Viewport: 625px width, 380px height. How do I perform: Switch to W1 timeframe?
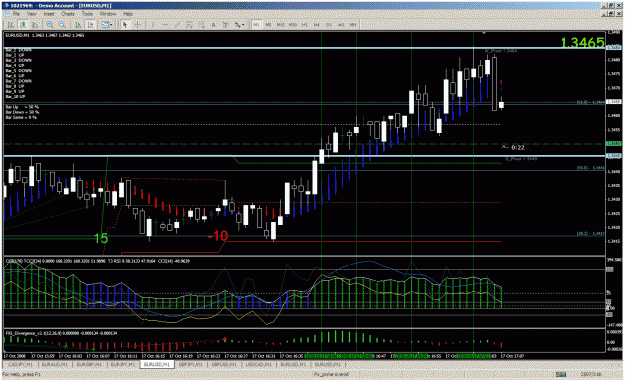341,25
